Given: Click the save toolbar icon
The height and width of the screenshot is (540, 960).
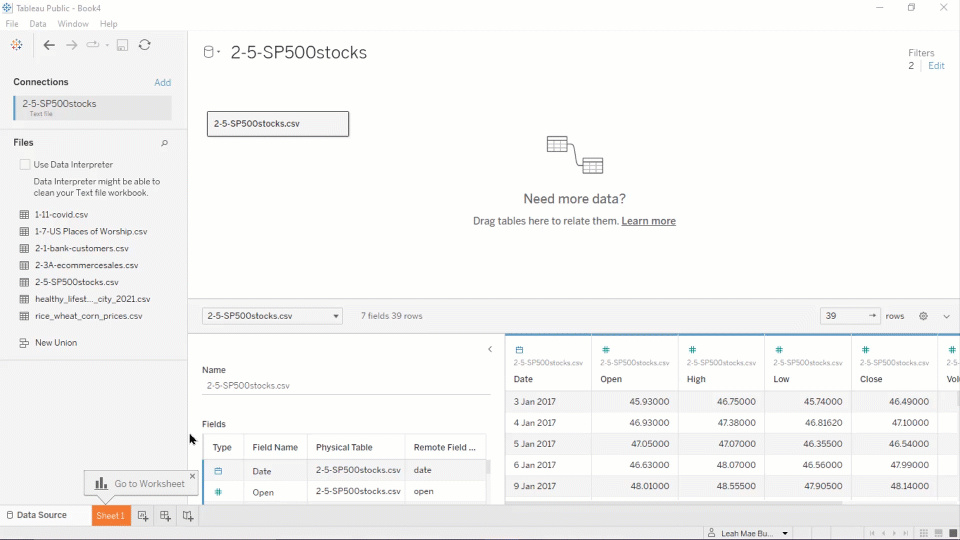Looking at the screenshot, I should [x=122, y=45].
